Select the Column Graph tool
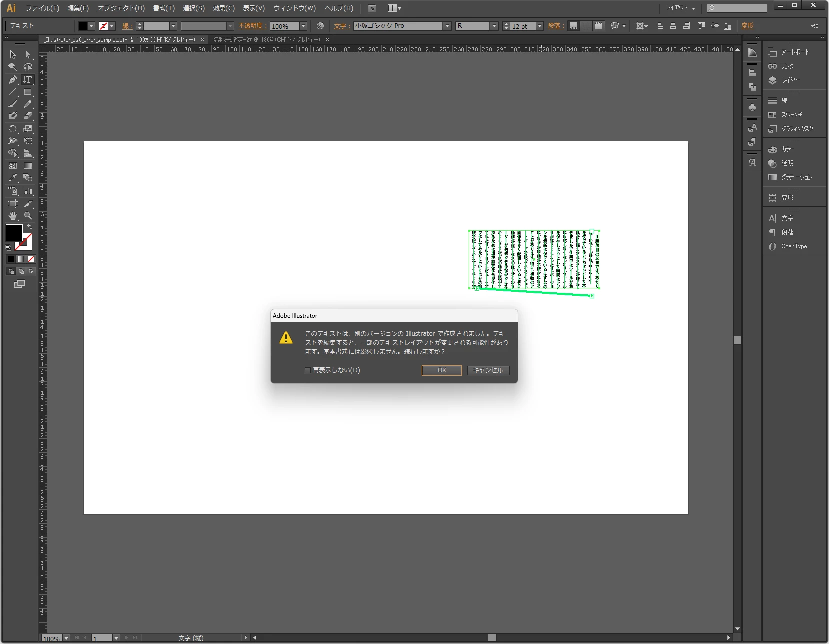 [x=28, y=191]
